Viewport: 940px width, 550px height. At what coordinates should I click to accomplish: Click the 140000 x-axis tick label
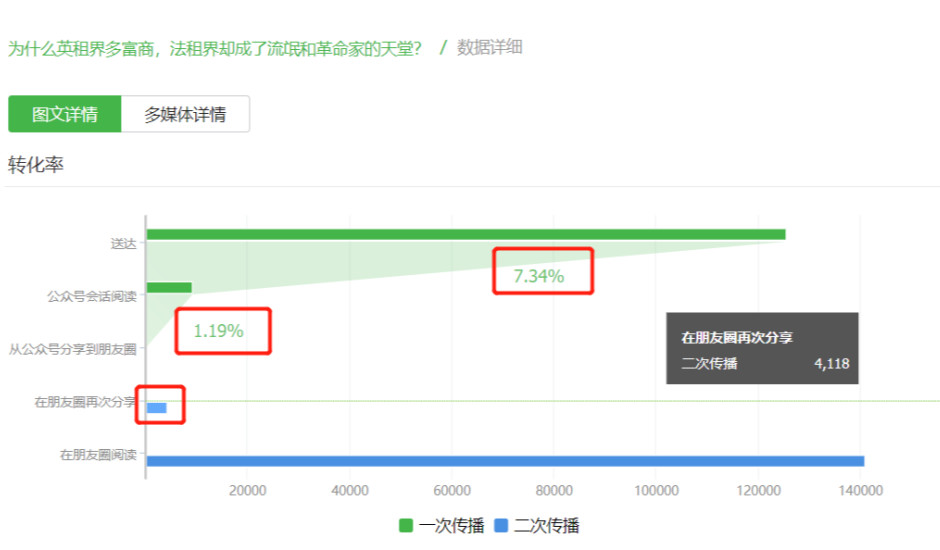(860, 491)
